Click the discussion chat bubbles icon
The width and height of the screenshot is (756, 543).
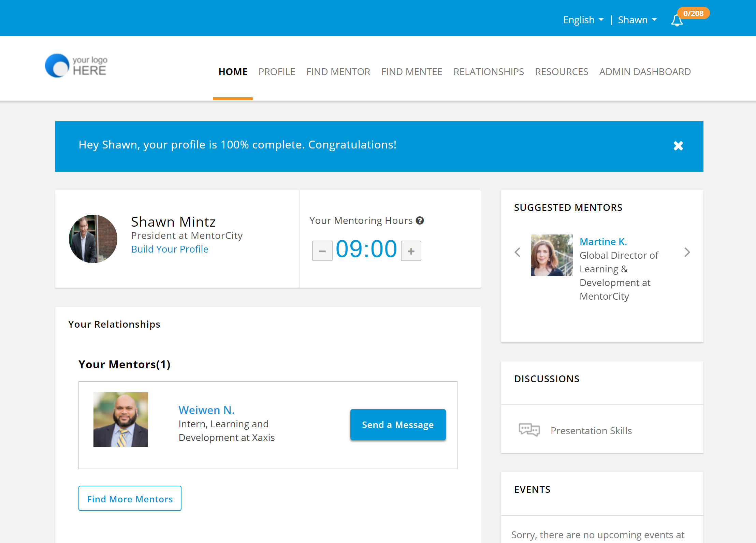coord(529,430)
